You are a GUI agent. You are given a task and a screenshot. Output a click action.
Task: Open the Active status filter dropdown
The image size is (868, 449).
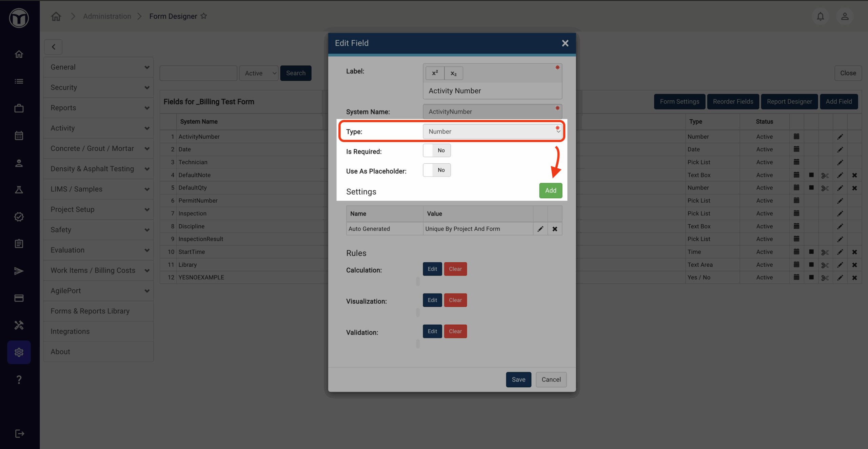pyautogui.click(x=259, y=73)
